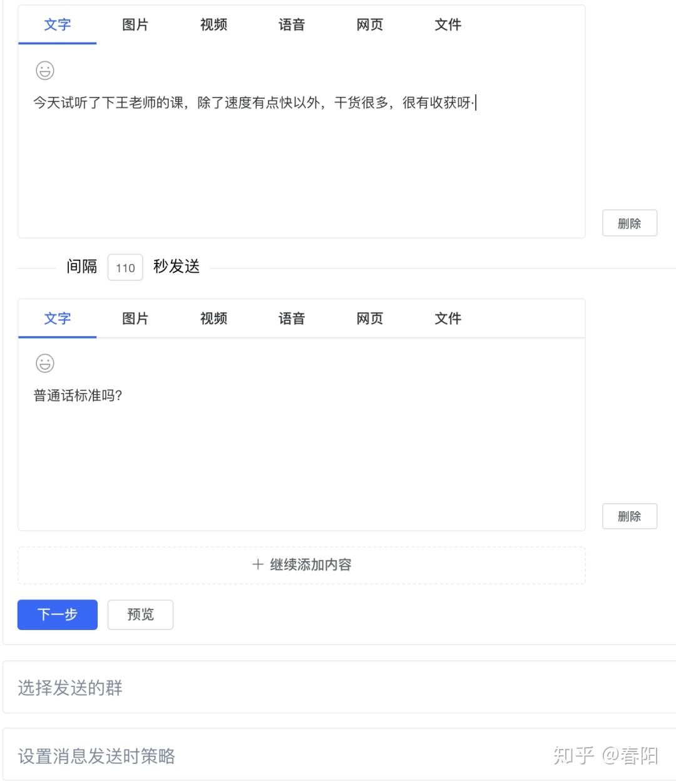
Task: Expand the 选择发送的群 section
Action: tap(340, 688)
